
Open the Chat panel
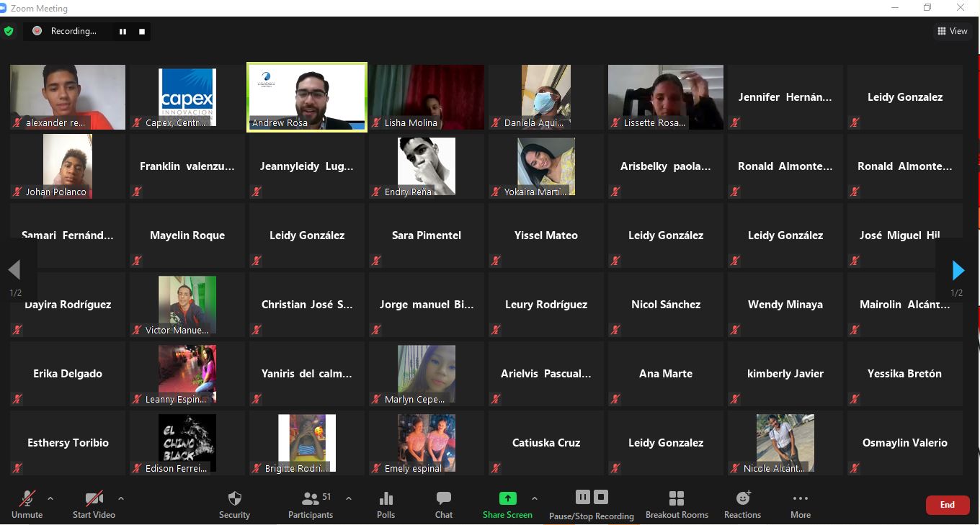(443, 504)
